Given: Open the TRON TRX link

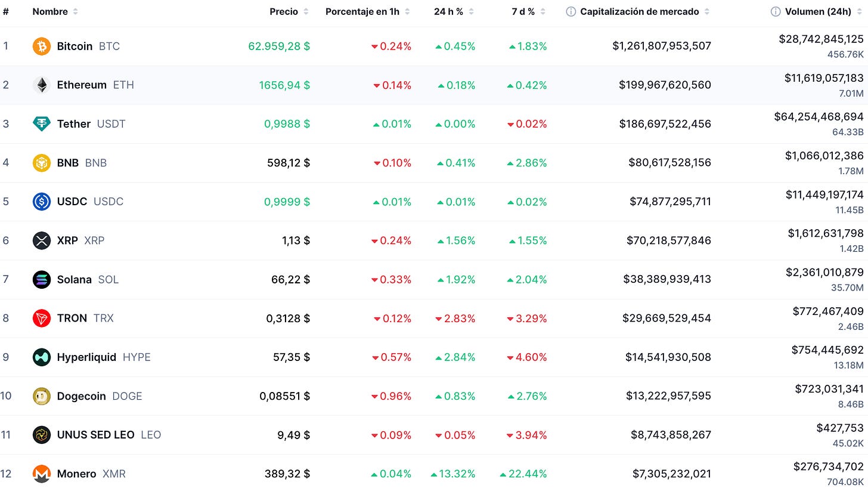Looking at the screenshot, I should coord(85,318).
